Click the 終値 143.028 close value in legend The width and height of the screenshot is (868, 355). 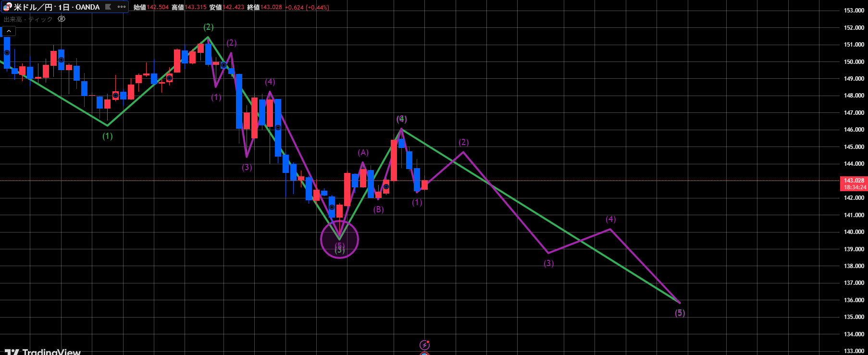point(264,7)
